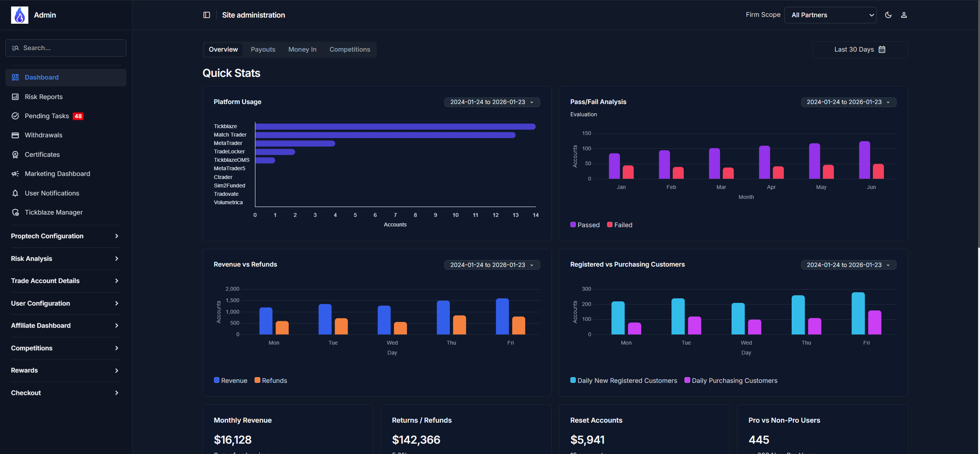Image resolution: width=980 pixels, height=454 pixels.
Task: Click the calendar icon in Last 30 Days
Action: (x=882, y=49)
